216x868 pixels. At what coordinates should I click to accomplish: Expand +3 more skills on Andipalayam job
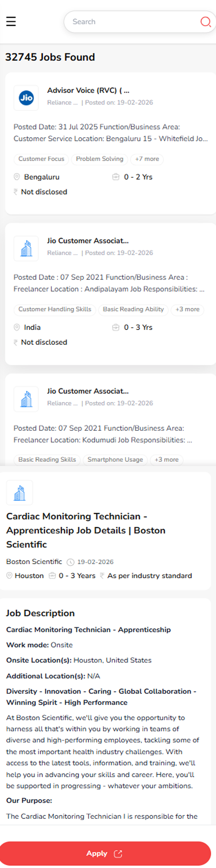tap(187, 310)
